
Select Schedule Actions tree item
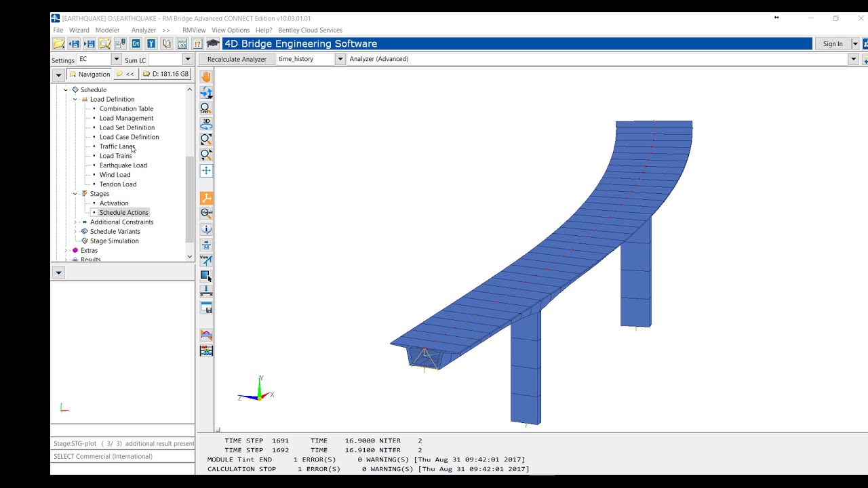(x=123, y=213)
